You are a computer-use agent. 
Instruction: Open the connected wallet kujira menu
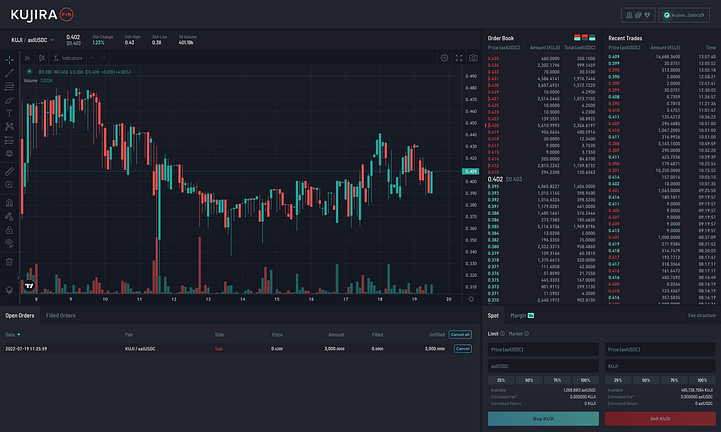tap(684, 15)
